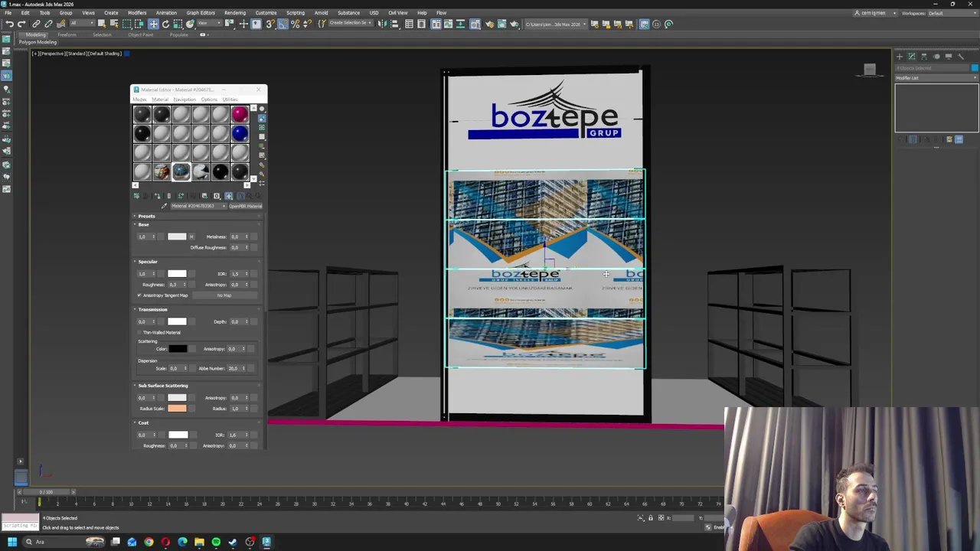
Task: Click the No Map button
Action: [x=224, y=295]
